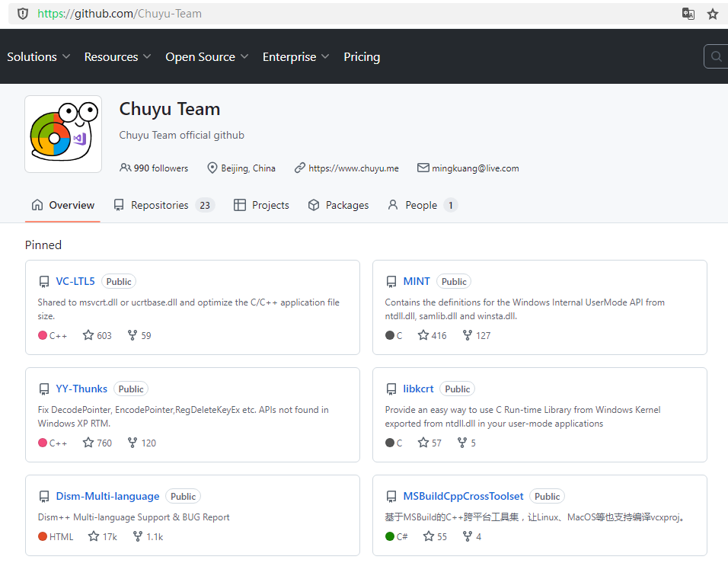Viewport: 728px width, 579px height.
Task: Click the fork icon on MINT card
Action: tap(468, 335)
